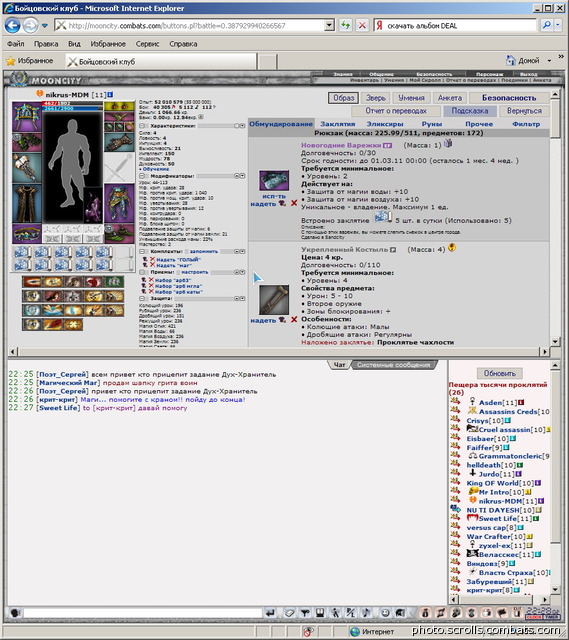The image size is (569, 640).
Task: Click the Обновить button in player list
Action: 500,373
